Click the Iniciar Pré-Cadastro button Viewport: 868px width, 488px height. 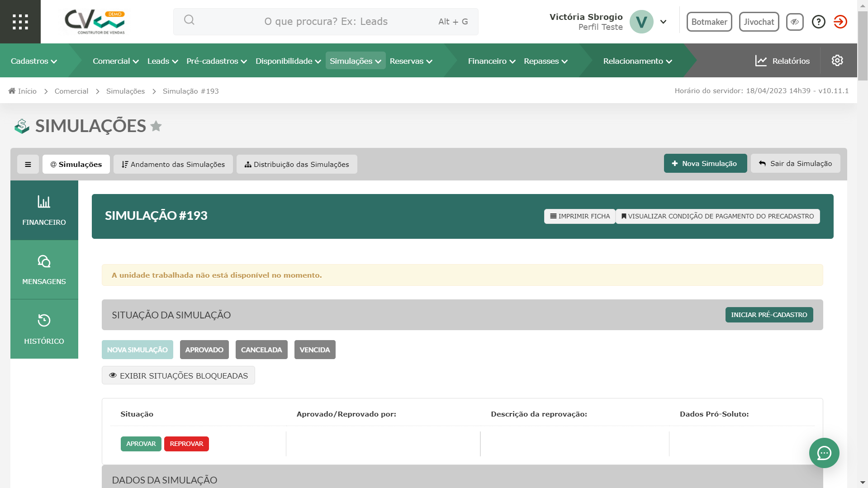tap(768, 315)
